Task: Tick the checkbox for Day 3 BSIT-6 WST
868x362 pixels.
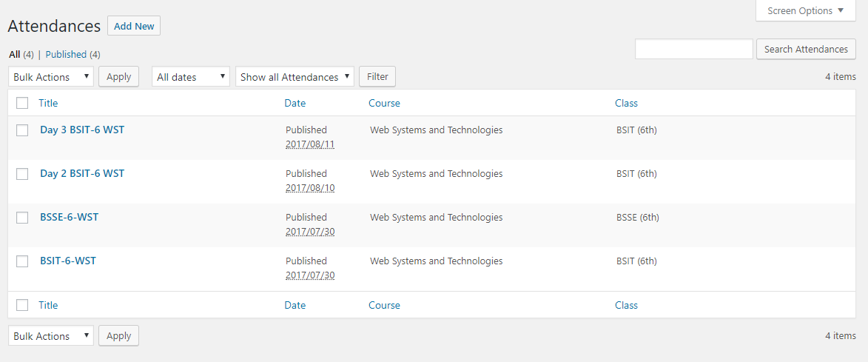Action: pyautogui.click(x=22, y=130)
